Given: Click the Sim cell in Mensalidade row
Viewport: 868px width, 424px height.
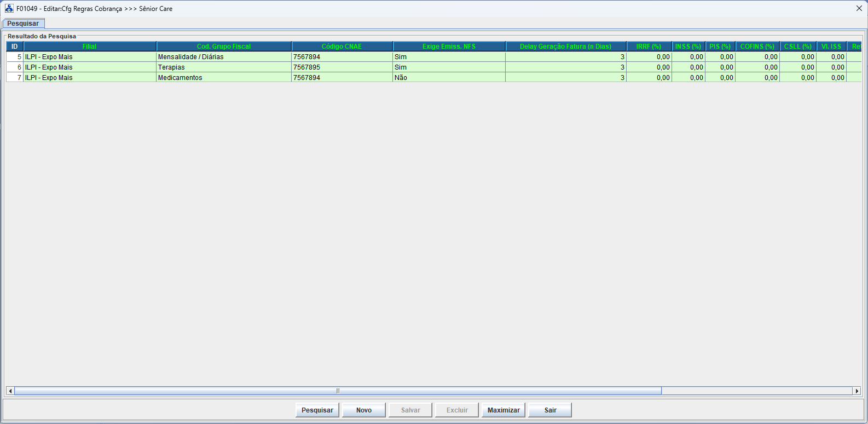Looking at the screenshot, I should point(449,57).
